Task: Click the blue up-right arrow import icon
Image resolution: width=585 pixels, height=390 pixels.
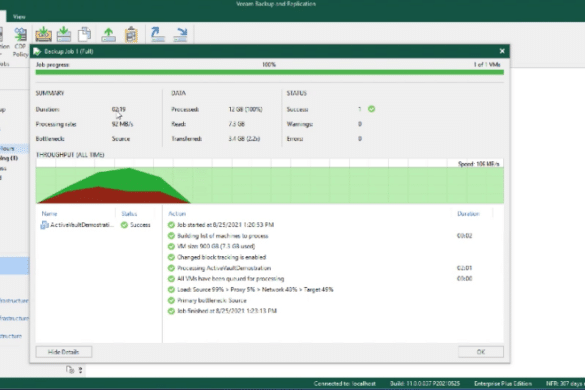Action: click(157, 34)
